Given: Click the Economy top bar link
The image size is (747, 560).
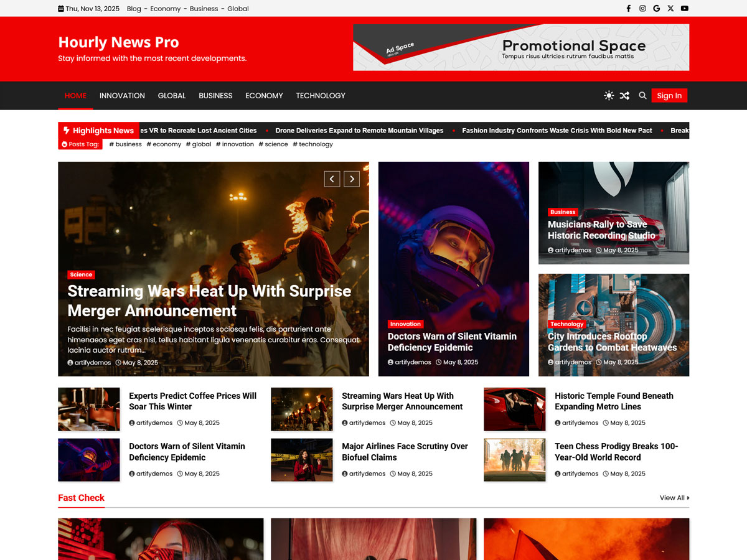Looking at the screenshot, I should 166,9.
